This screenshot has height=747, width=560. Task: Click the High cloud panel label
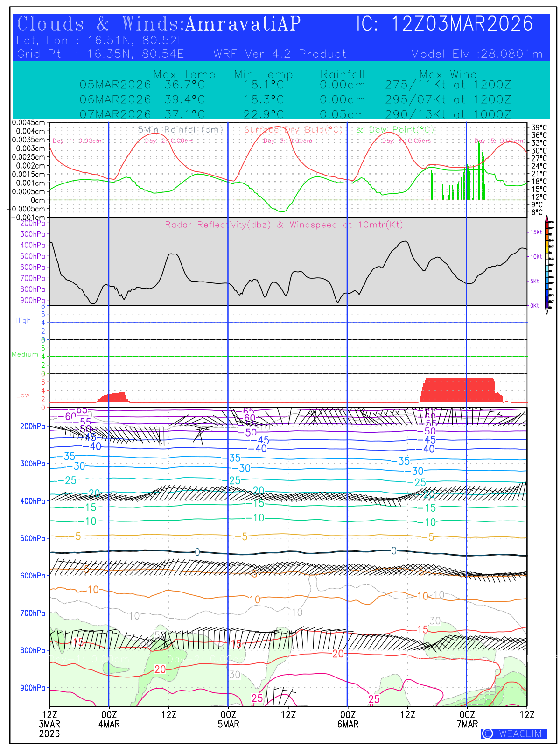click(x=23, y=321)
